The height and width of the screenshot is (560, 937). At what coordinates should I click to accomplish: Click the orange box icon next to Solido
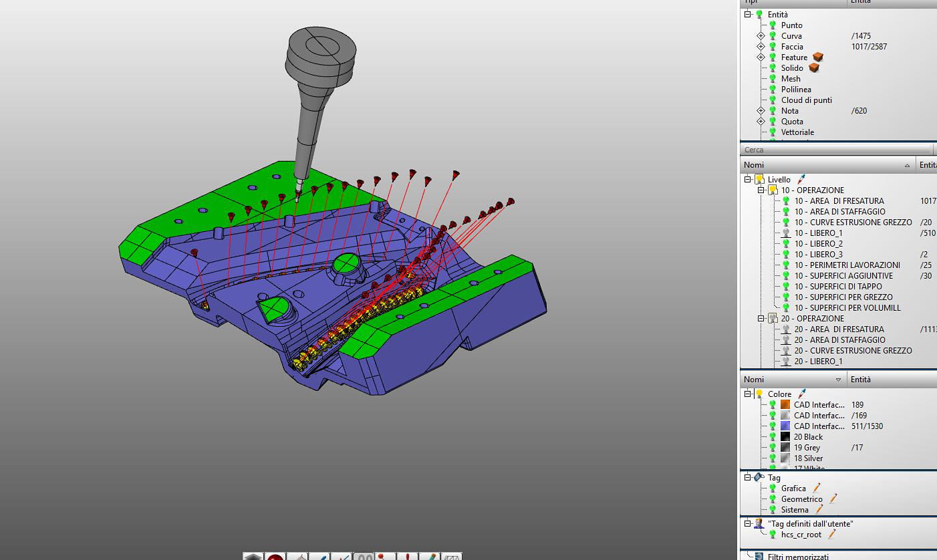813,68
